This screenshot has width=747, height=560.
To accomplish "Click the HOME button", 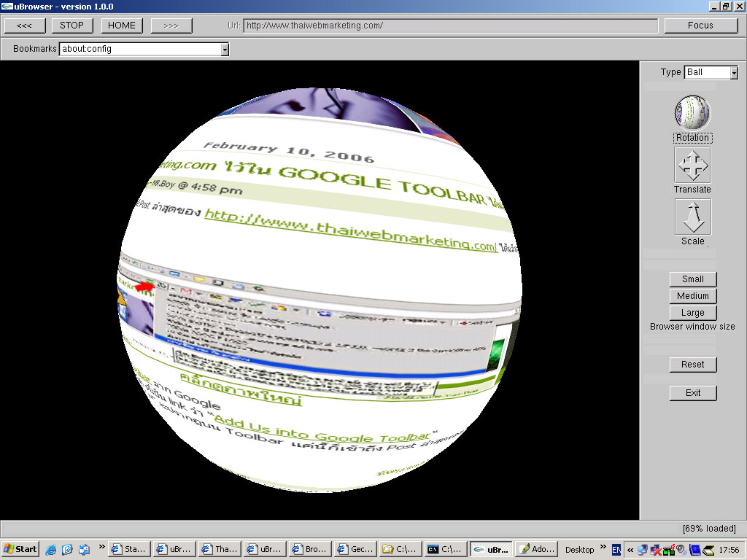I will (122, 26).
